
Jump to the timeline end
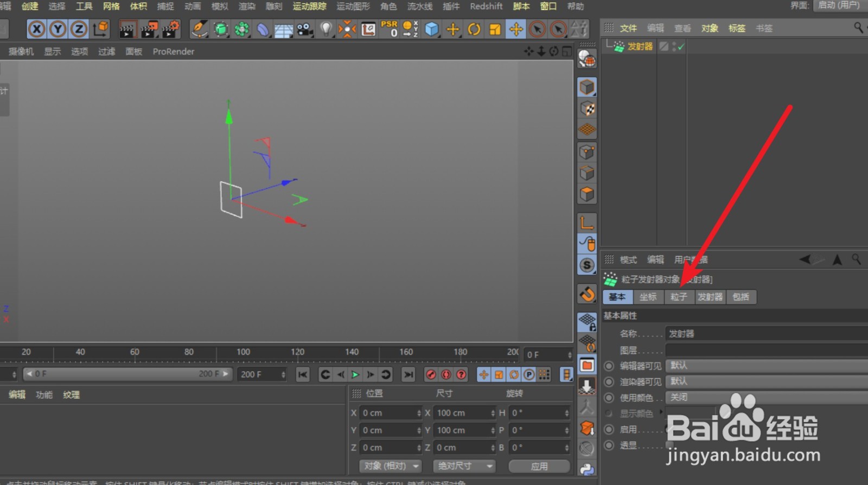pyautogui.click(x=409, y=374)
